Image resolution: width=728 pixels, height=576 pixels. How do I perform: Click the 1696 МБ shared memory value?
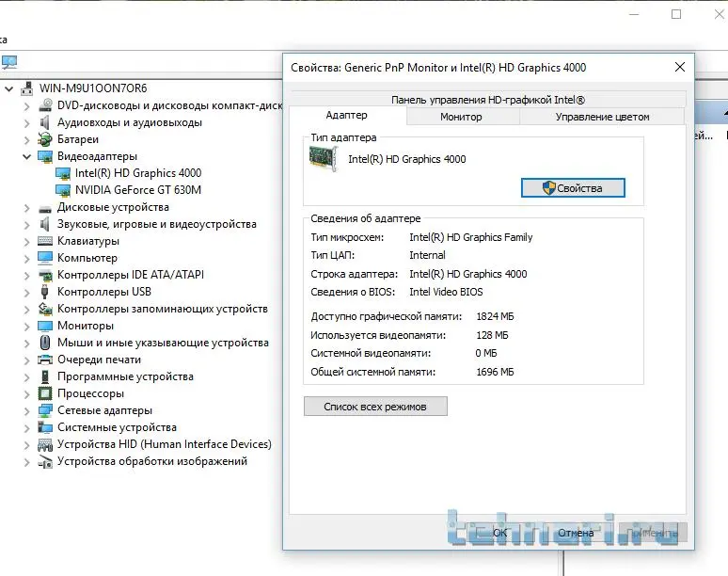[495, 372]
